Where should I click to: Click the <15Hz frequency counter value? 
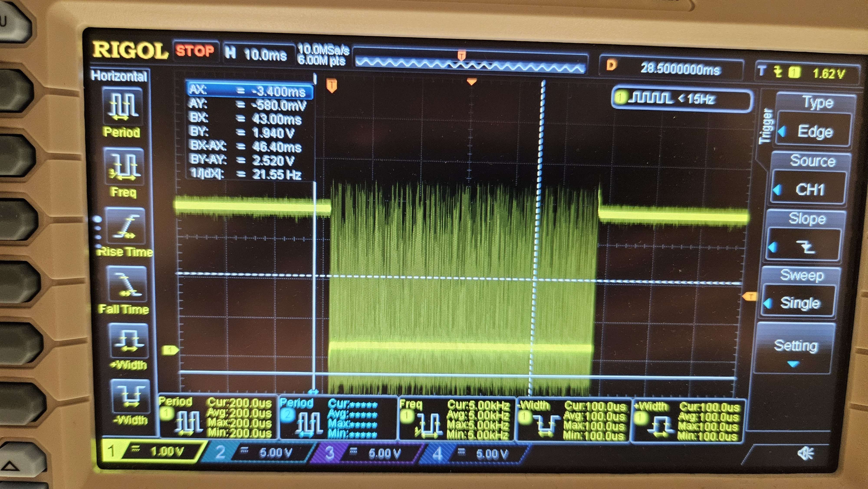[x=696, y=99]
